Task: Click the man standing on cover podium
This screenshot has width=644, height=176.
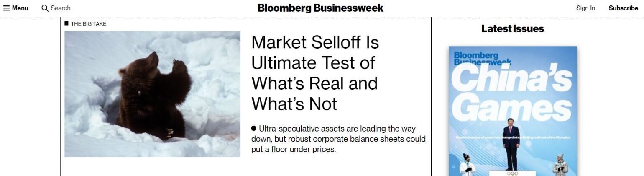Action: (511, 145)
